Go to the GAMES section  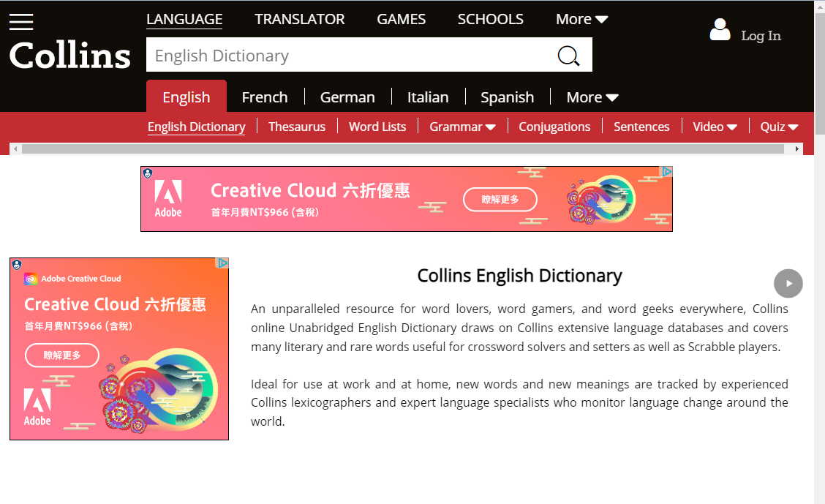402,20
